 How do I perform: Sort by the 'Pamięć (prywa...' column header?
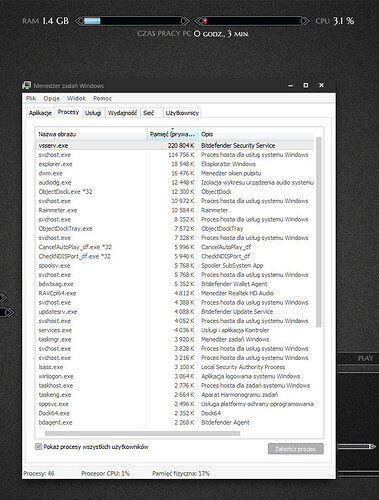click(x=173, y=134)
